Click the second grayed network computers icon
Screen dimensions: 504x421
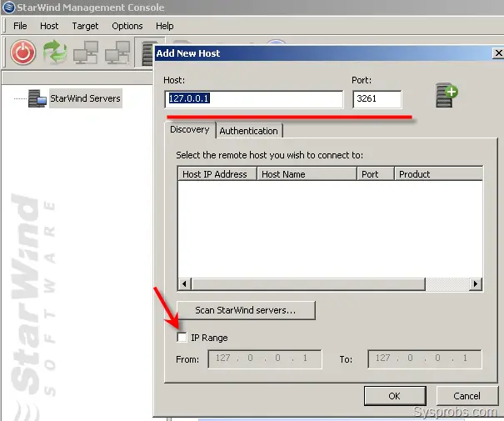pyautogui.click(x=117, y=52)
